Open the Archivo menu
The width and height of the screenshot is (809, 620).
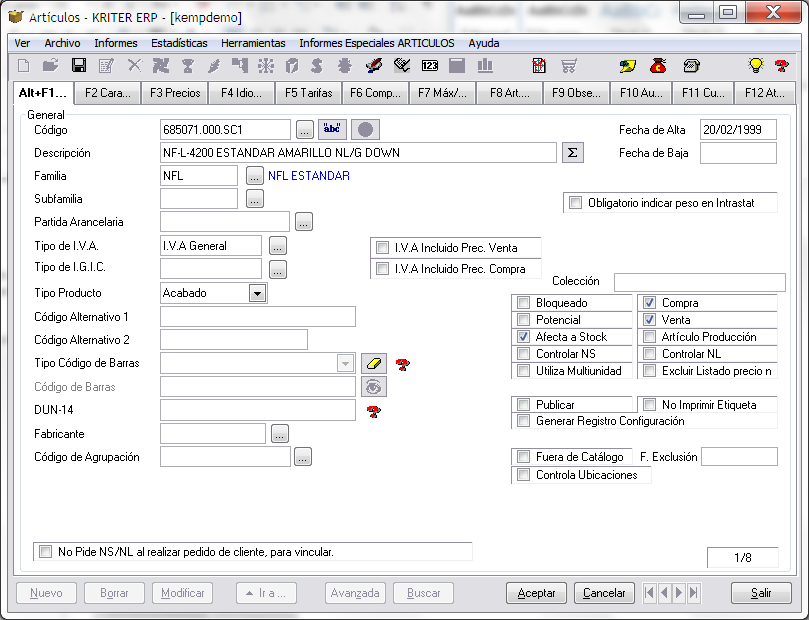click(x=62, y=43)
